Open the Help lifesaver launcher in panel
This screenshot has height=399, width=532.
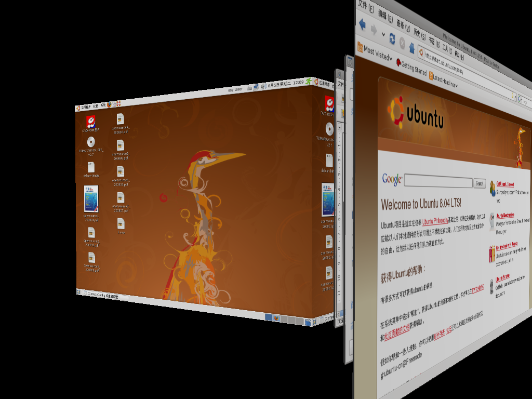tap(119, 103)
